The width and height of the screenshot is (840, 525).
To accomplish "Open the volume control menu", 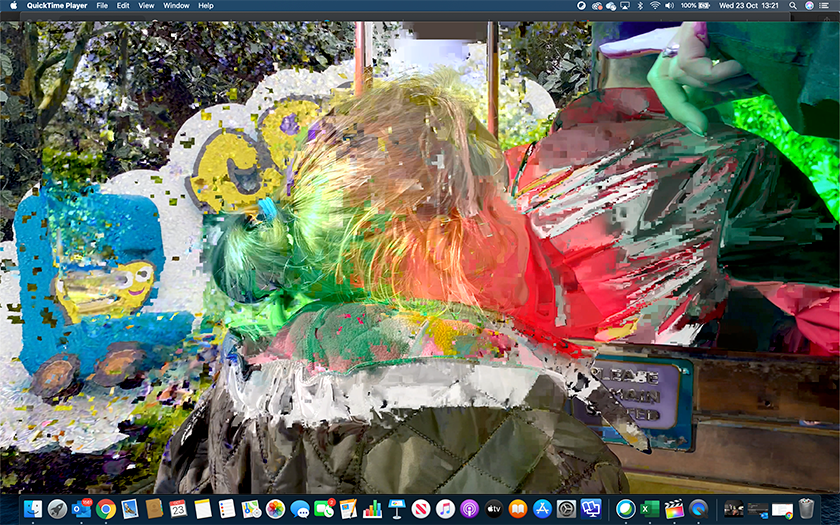I will (669, 5).
